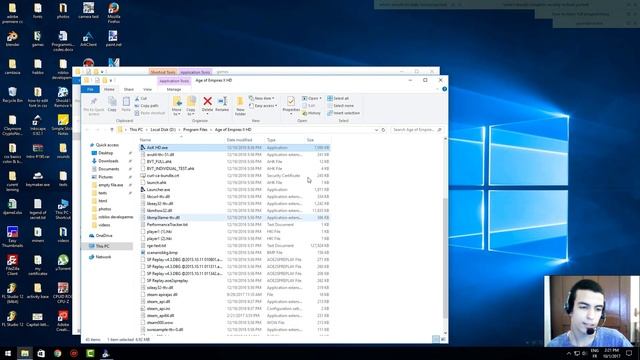Select the steam_api.ini file
Image resolution: width=640 pixels, height=360 pixels.
pos(234,309)
